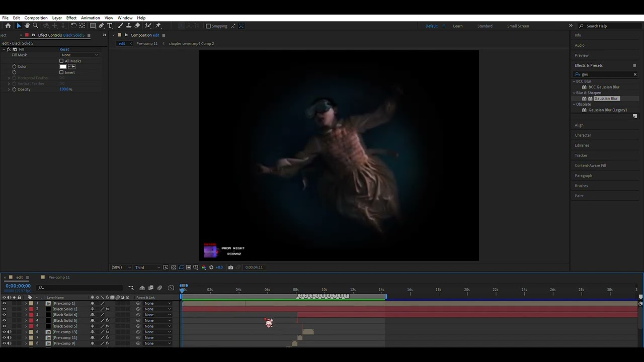The width and height of the screenshot is (644, 362).
Task: Select the Zoom magnifier tool
Action: [35, 26]
